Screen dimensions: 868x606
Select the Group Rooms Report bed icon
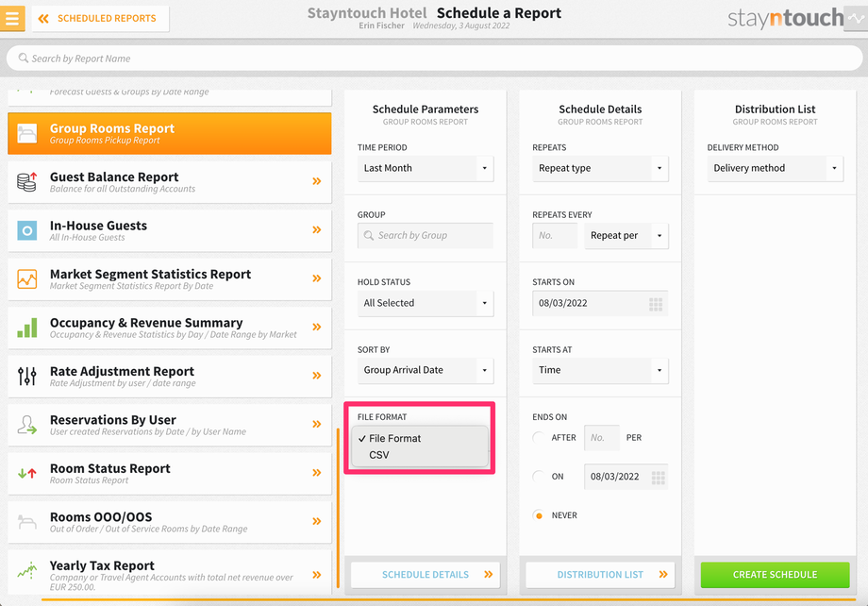click(x=26, y=133)
